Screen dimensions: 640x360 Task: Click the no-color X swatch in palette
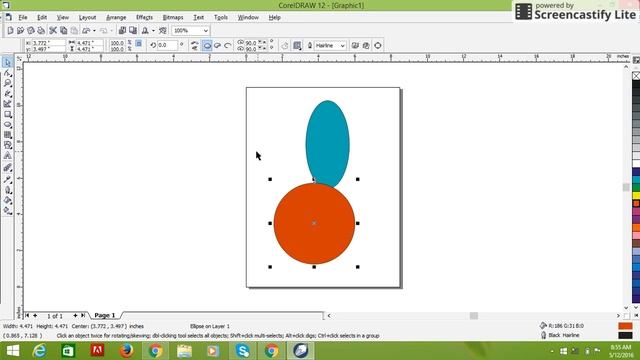tap(636, 76)
